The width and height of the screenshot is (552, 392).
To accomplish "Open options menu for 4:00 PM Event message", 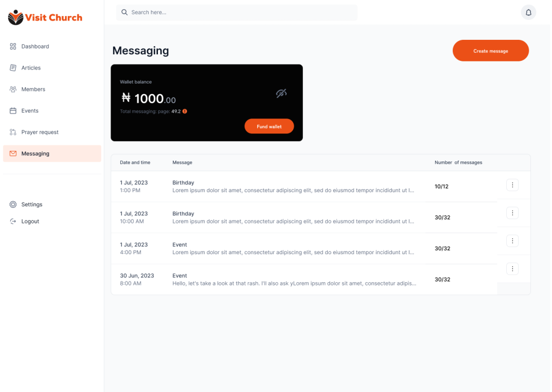I will click(512, 241).
